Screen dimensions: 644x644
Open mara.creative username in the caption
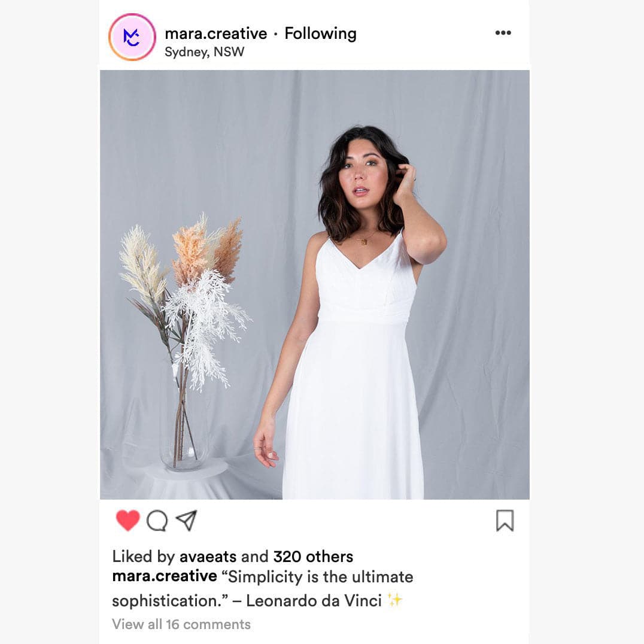pos(164,576)
